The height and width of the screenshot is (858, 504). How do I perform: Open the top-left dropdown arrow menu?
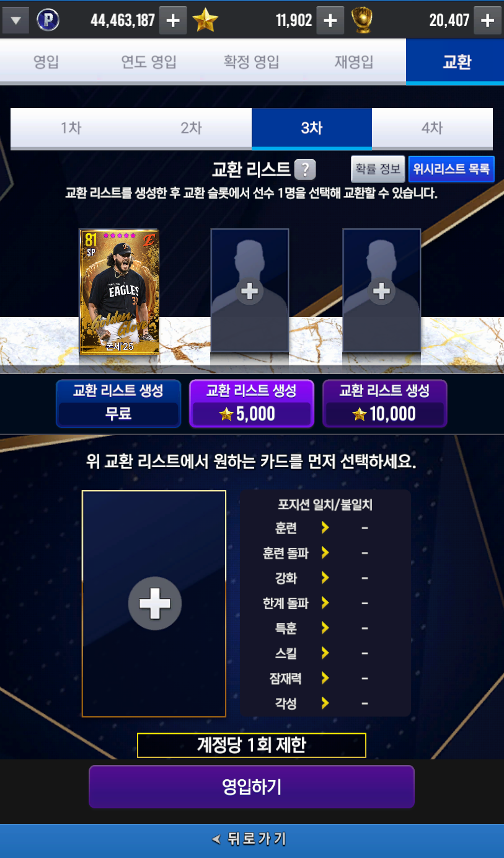[x=15, y=20]
